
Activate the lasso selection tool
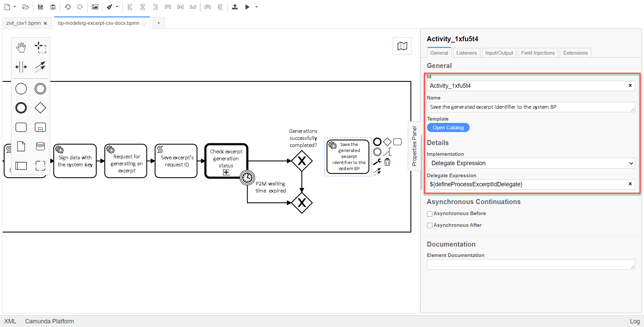pyautogui.click(x=40, y=48)
